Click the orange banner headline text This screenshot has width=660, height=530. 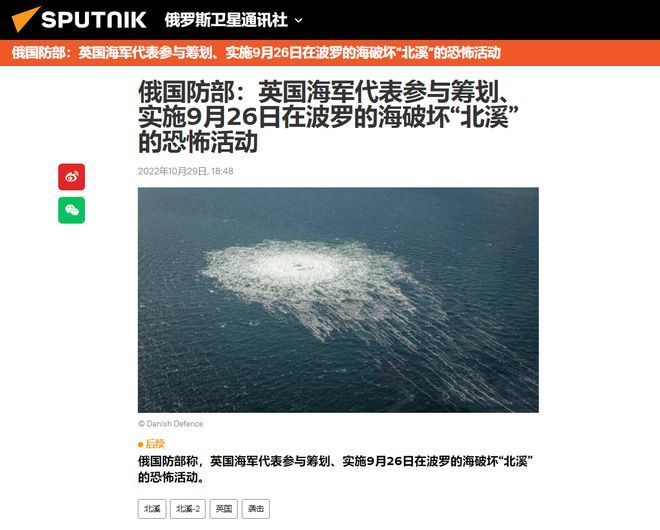(x=256, y=53)
